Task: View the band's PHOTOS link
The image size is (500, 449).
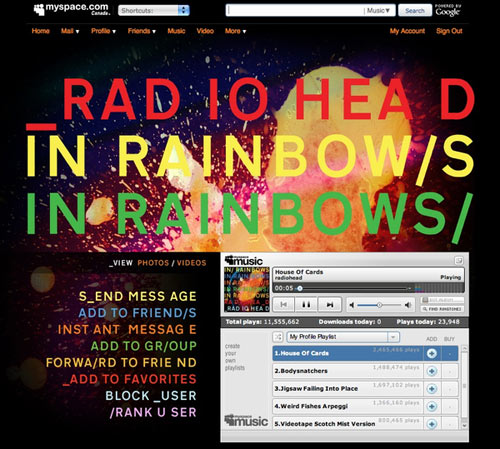Action: [153, 263]
